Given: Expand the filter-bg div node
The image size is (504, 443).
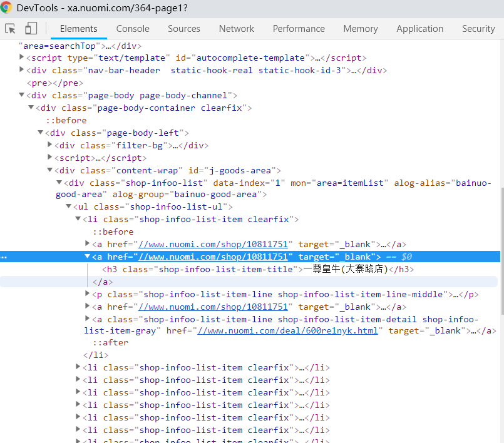Looking at the screenshot, I should [49, 145].
